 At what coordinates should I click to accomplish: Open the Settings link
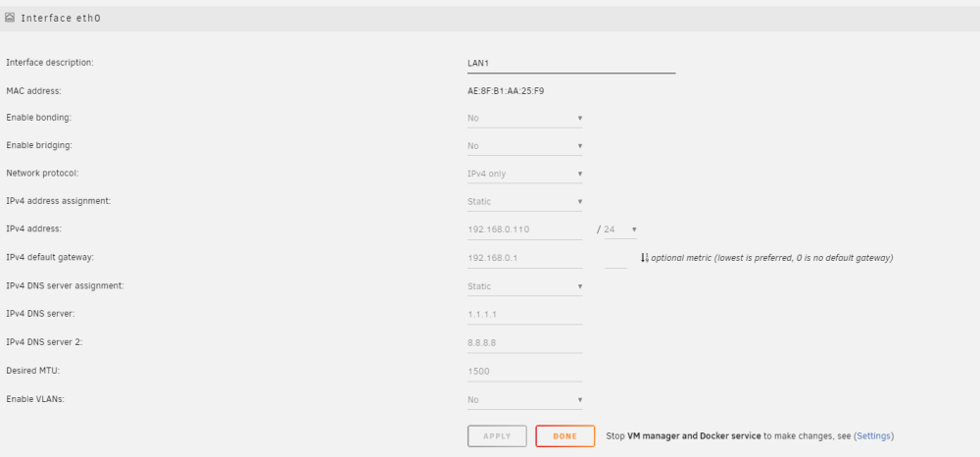[874, 435]
